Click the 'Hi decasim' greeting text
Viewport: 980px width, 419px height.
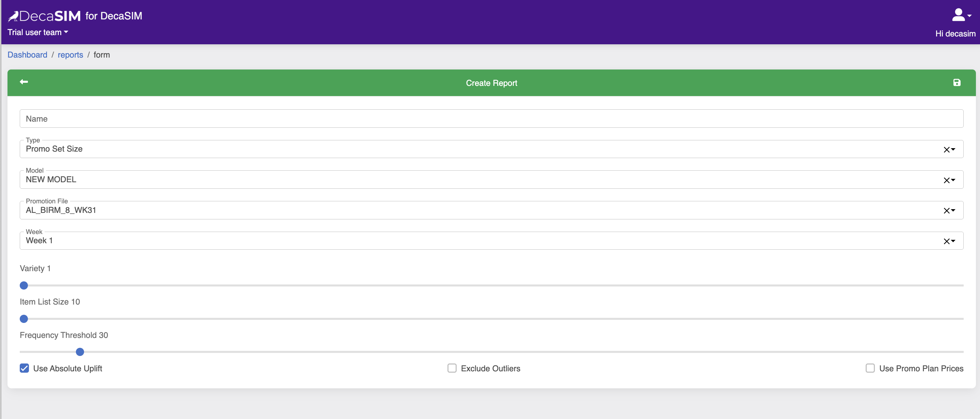click(955, 33)
